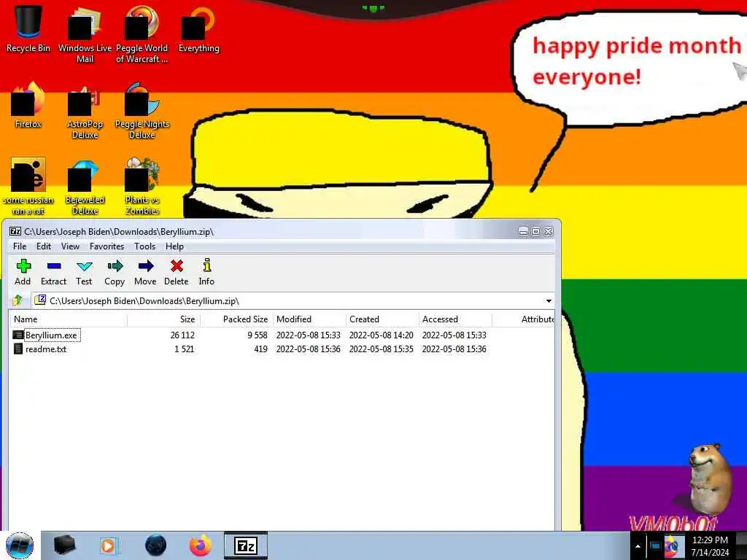Open the Tools menu

[x=145, y=246]
